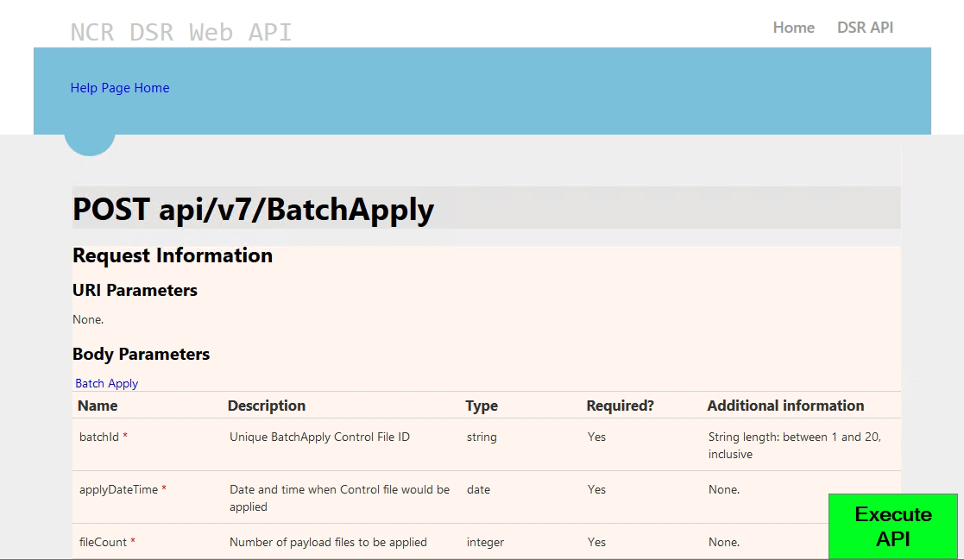Image resolution: width=964 pixels, height=560 pixels.
Task: Select the batchId parameter name
Action: point(99,437)
